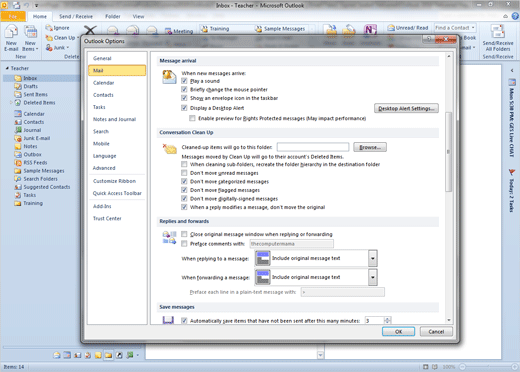Image resolution: width=520 pixels, height=372 pixels.
Task: Open the Calendar folder in folder list
Action: (x=34, y=114)
